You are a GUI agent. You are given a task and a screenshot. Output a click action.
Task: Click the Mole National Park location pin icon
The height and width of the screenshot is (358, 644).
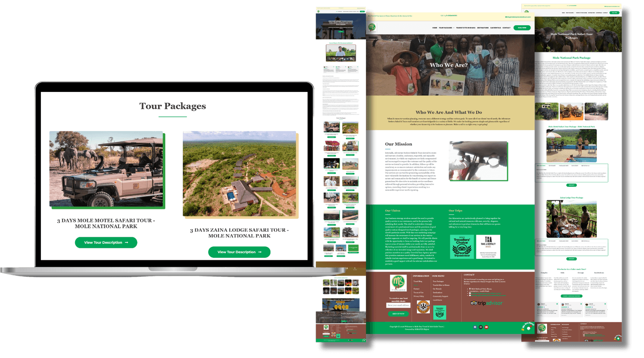pyautogui.click(x=470, y=289)
